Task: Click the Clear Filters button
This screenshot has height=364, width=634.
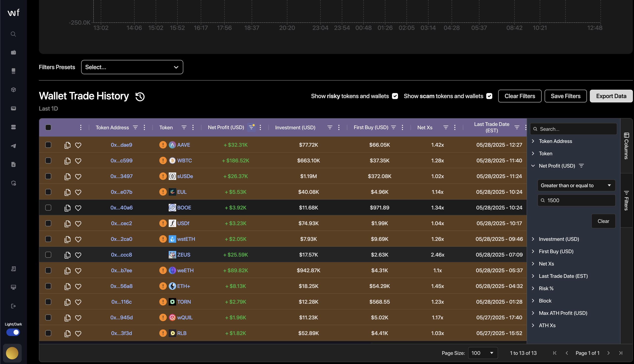Action: (520, 96)
